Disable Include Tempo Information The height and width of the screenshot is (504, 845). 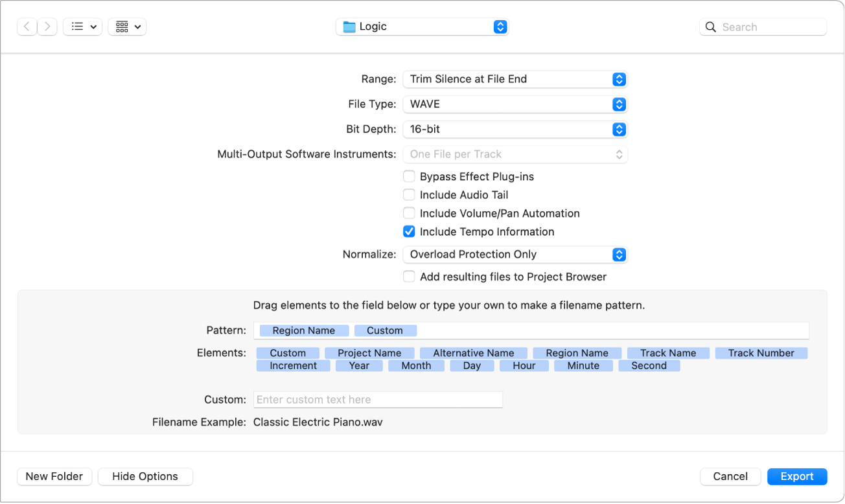coord(409,231)
